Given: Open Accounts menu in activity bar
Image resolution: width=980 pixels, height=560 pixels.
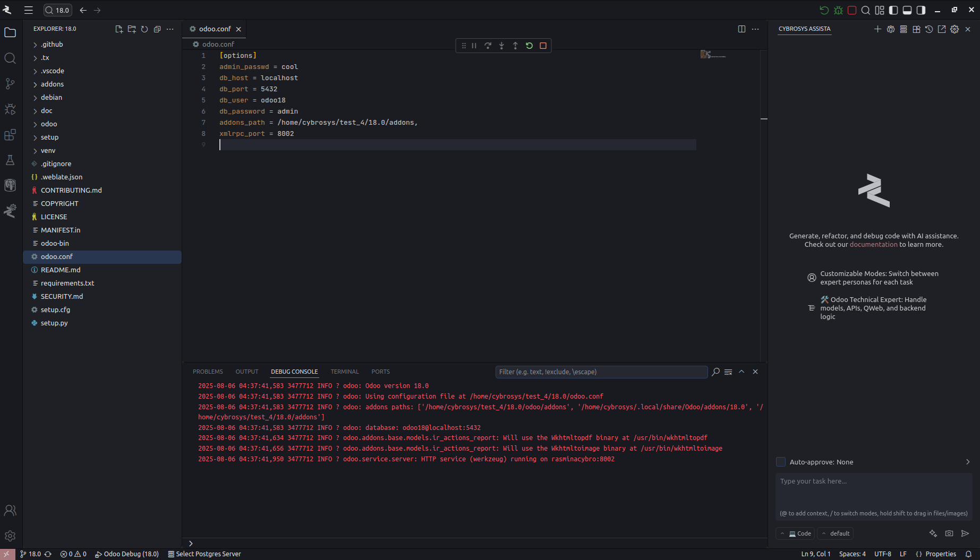Looking at the screenshot, I should point(10,511).
